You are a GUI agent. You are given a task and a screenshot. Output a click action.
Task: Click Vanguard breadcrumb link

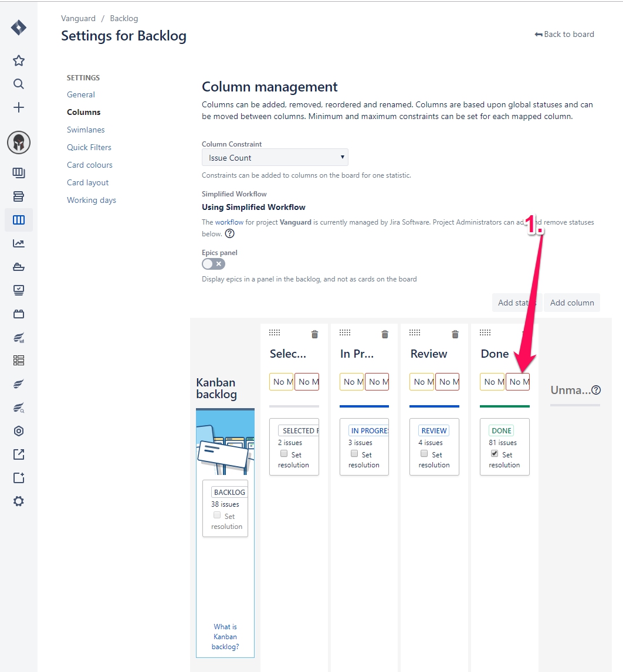[78, 18]
